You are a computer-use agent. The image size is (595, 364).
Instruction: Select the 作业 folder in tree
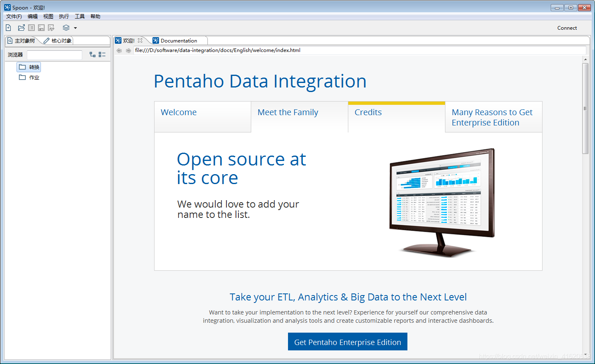29,77
